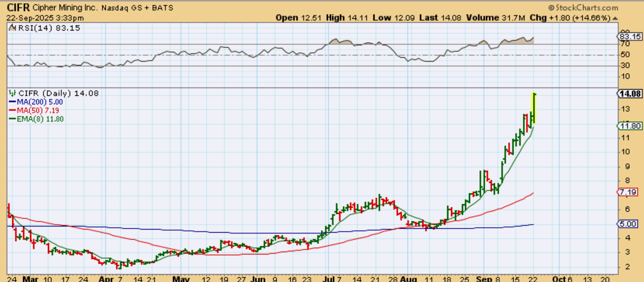Click the red MA(50) legend line swatch
This screenshot has width=644, height=282.
click(x=12, y=111)
